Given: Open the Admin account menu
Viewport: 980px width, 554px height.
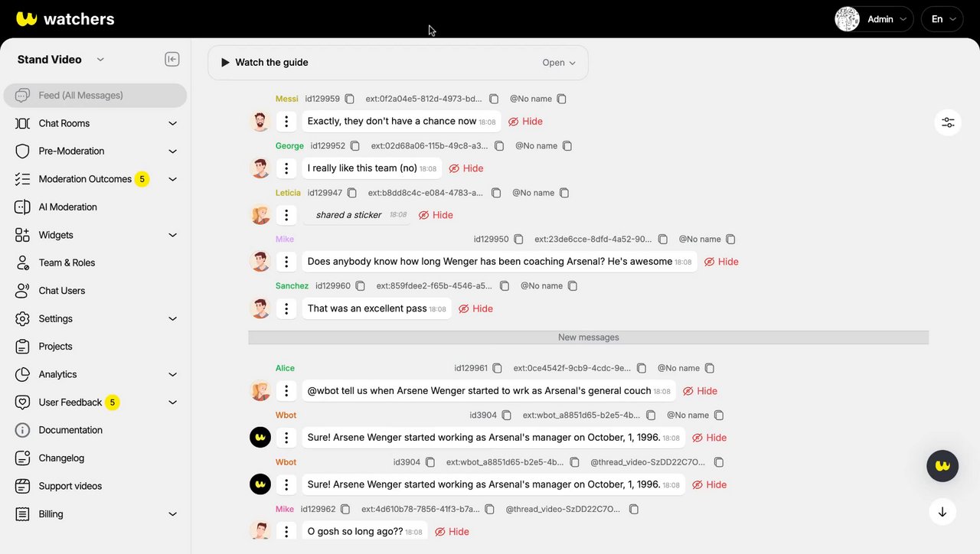Looking at the screenshot, I should point(874,19).
